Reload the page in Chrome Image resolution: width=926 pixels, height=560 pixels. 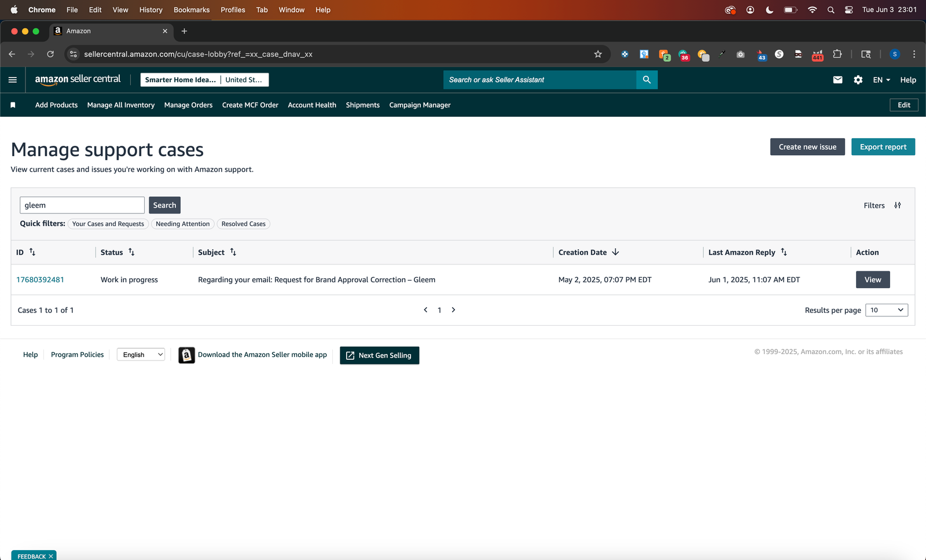pyautogui.click(x=50, y=54)
